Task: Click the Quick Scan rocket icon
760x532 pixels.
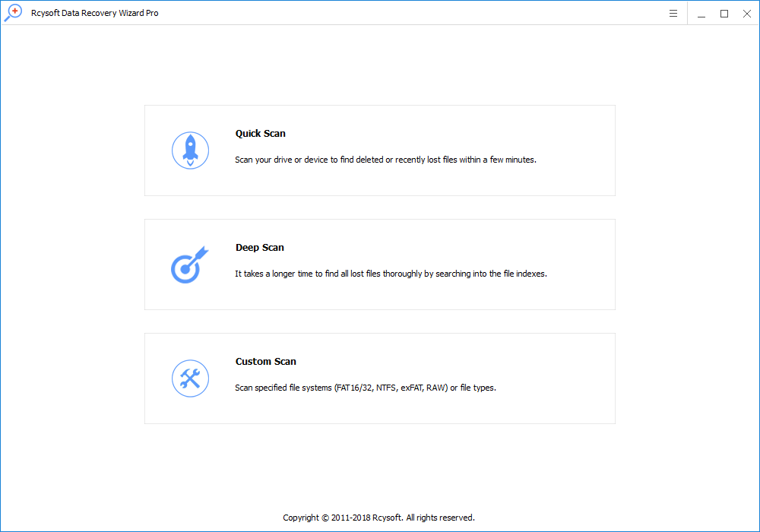Action: pyautogui.click(x=190, y=150)
